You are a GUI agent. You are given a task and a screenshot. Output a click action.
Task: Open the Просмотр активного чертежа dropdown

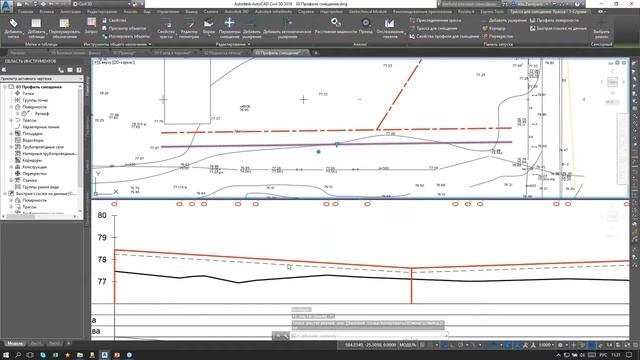41,78
